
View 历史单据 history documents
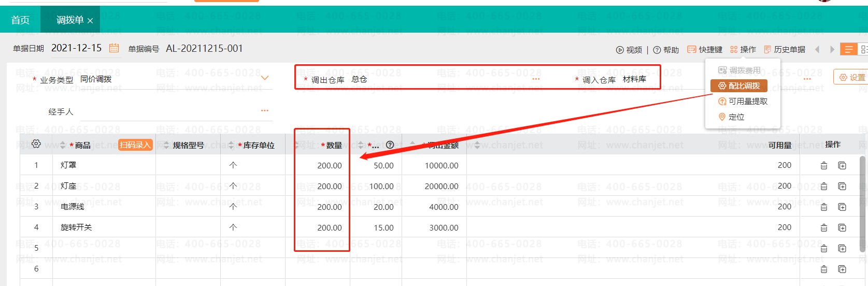pos(785,49)
